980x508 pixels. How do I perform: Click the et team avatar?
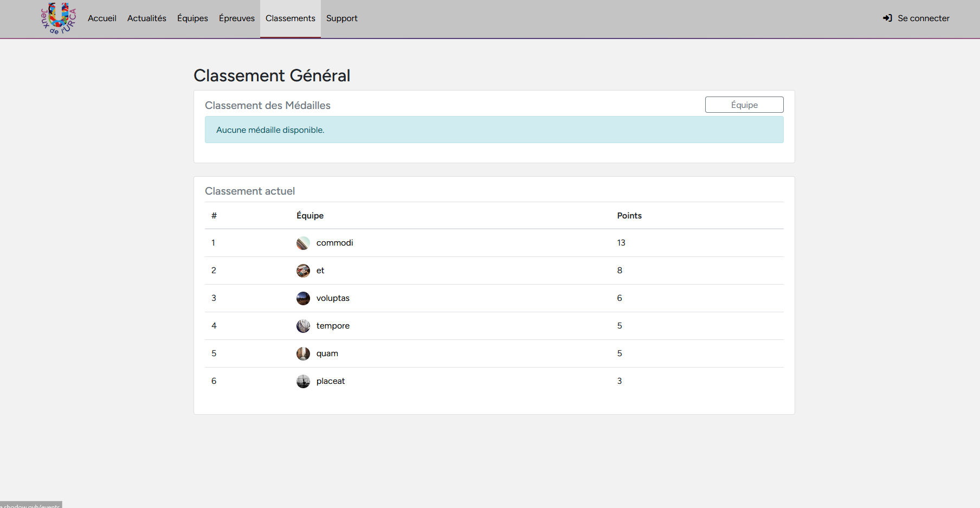pos(303,271)
